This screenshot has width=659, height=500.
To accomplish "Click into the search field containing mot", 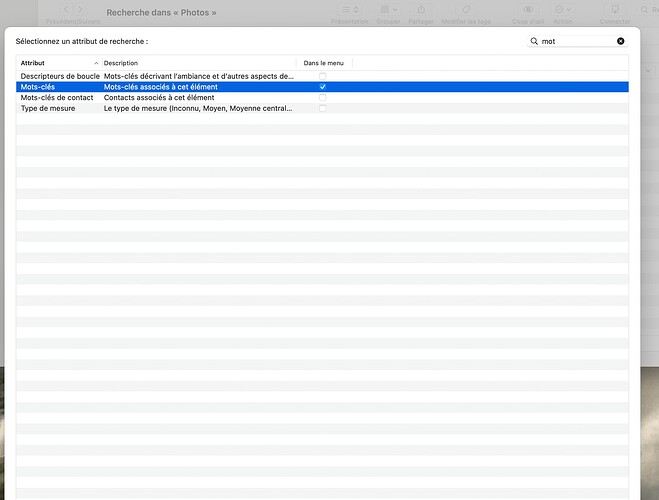I will tap(575, 41).
